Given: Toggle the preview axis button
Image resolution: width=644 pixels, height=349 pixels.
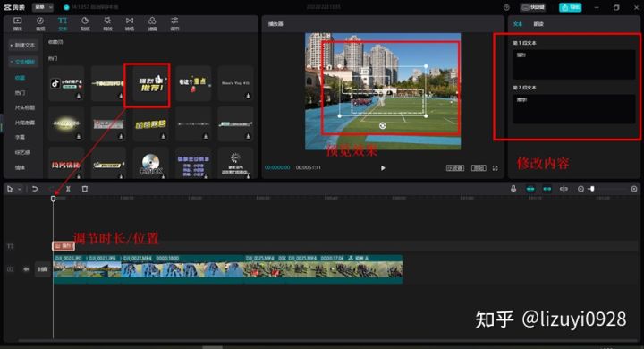Looking at the screenshot, I should click(x=563, y=189).
